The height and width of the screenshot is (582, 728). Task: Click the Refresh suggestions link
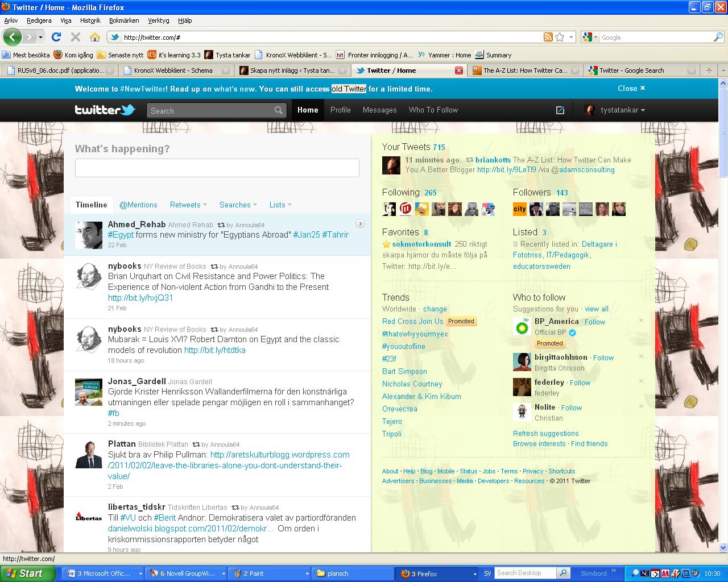click(x=545, y=433)
